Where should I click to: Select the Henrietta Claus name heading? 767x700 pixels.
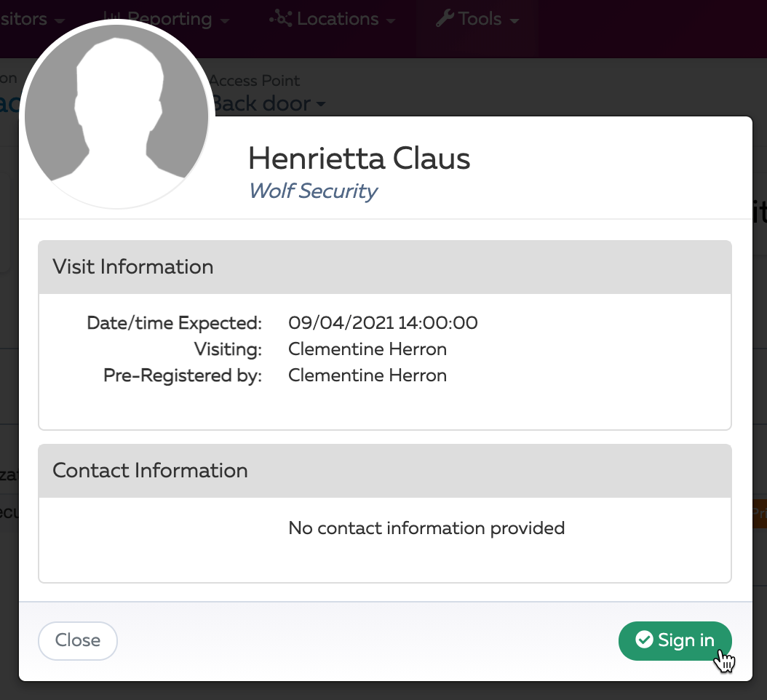[x=359, y=159]
